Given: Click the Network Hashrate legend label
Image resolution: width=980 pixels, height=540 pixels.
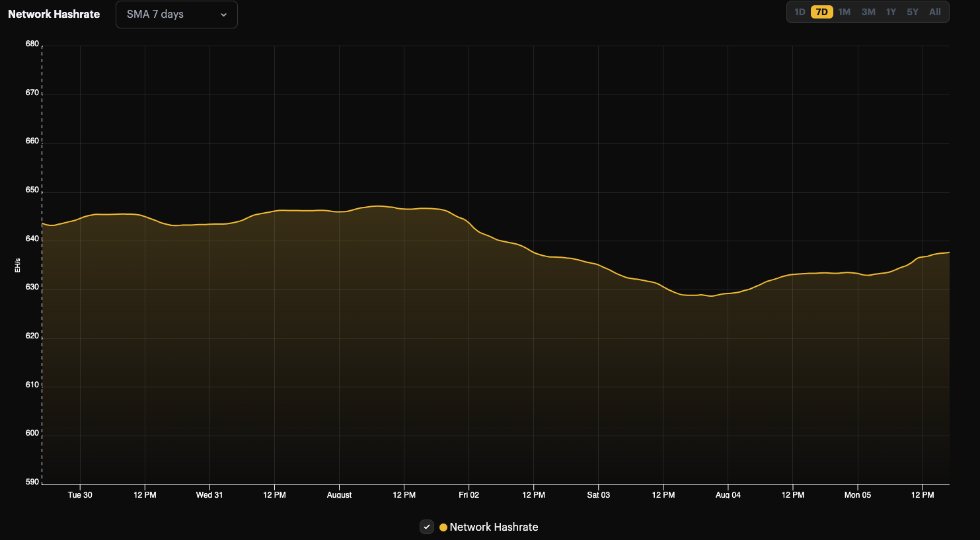Looking at the screenshot, I should [494, 527].
